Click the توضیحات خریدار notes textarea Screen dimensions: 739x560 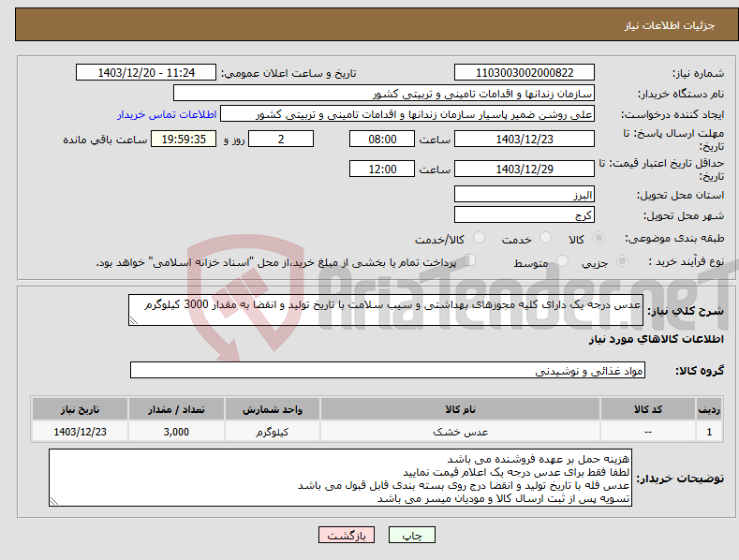[x=340, y=478]
